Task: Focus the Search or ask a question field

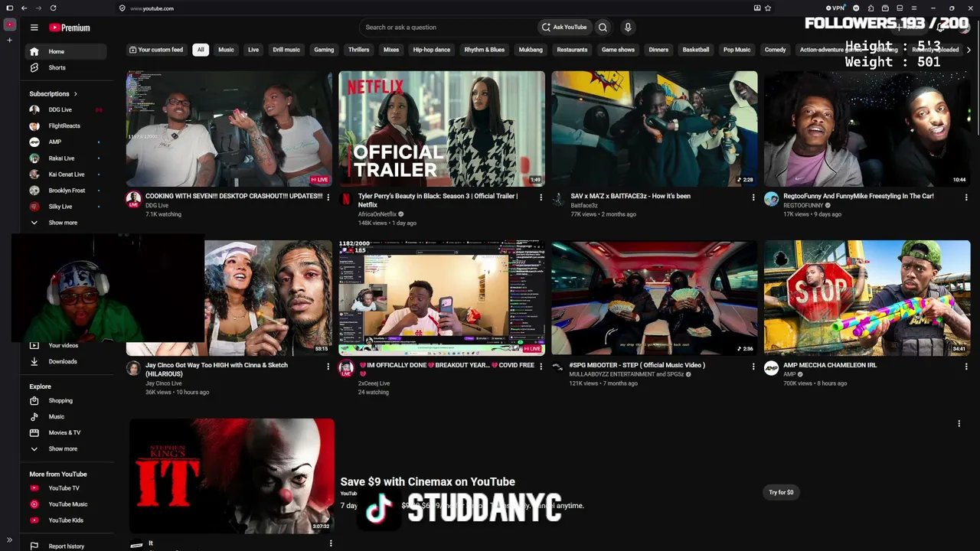Action: coord(448,28)
